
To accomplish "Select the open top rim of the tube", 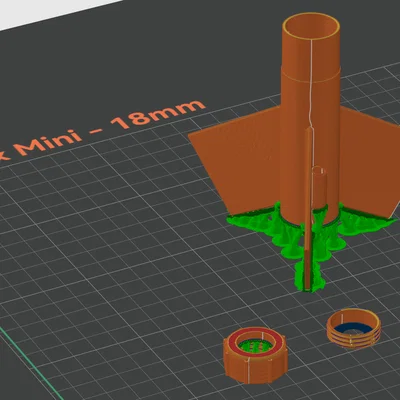I will click(311, 27).
